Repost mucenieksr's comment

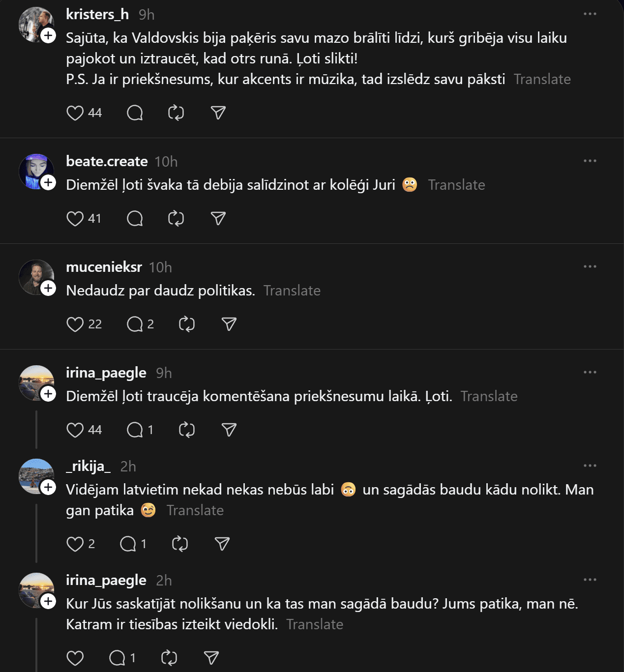187,324
